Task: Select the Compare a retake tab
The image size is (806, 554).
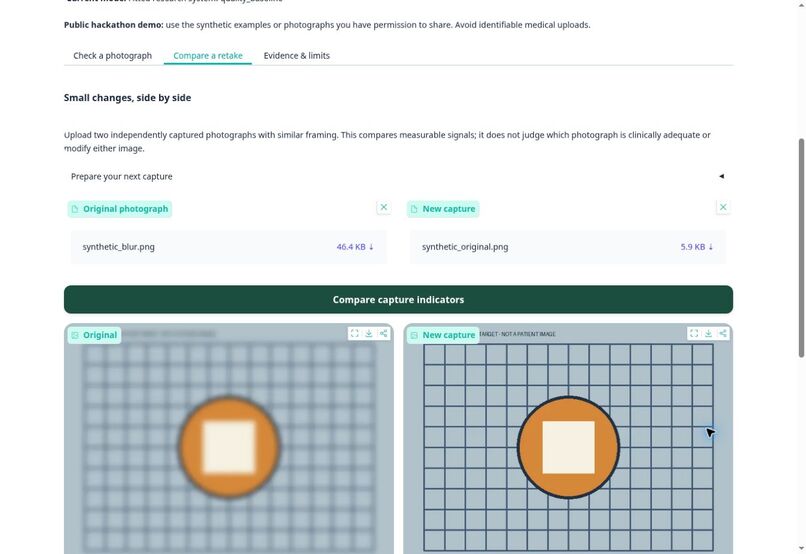Action: pos(208,56)
